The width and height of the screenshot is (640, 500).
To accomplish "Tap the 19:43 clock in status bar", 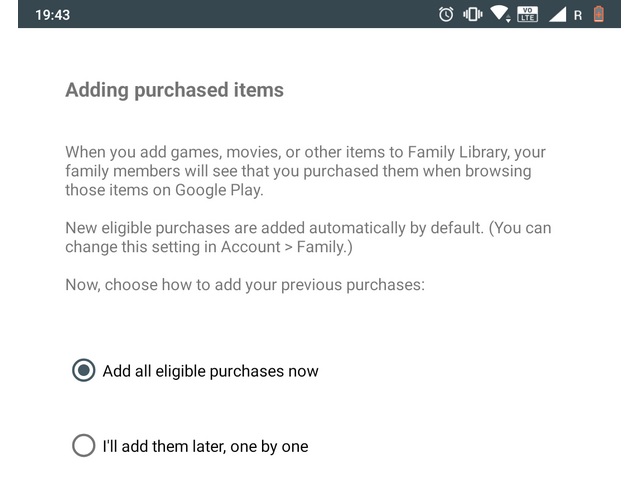I will tap(52, 16).
